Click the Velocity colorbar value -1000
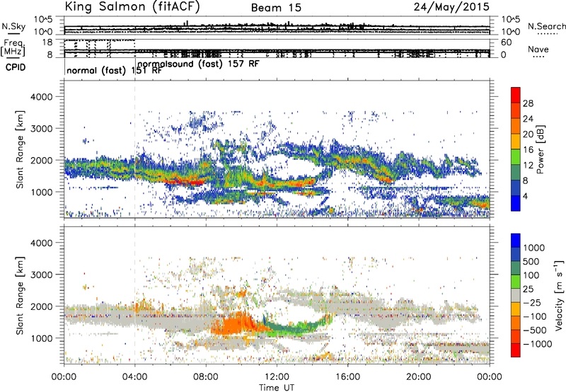566x392 pixels. [x=537, y=344]
